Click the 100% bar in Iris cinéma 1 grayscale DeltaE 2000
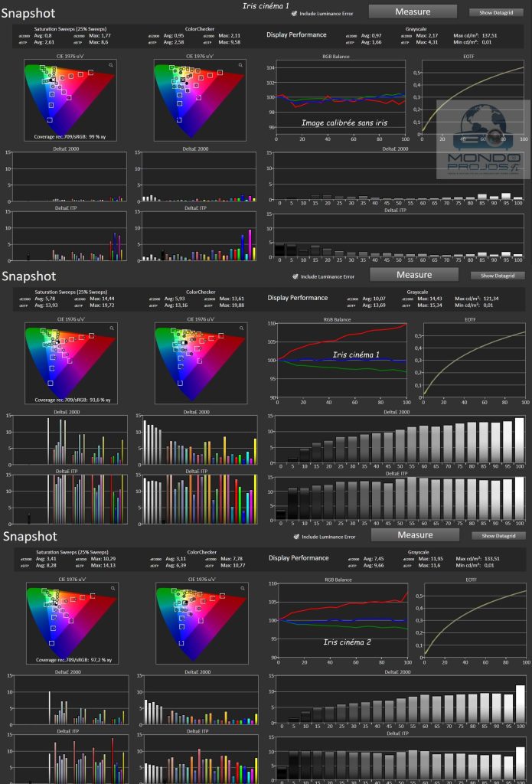This screenshot has width=532, height=784. 519,441
